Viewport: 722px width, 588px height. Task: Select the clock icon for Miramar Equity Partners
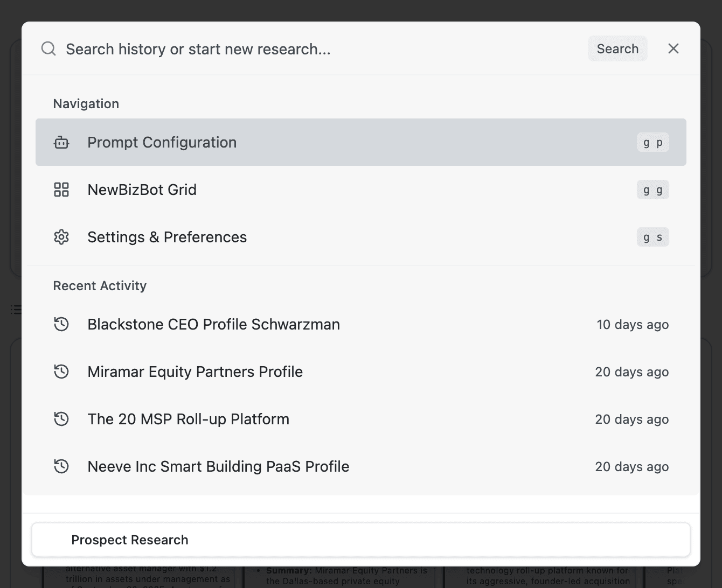click(61, 372)
